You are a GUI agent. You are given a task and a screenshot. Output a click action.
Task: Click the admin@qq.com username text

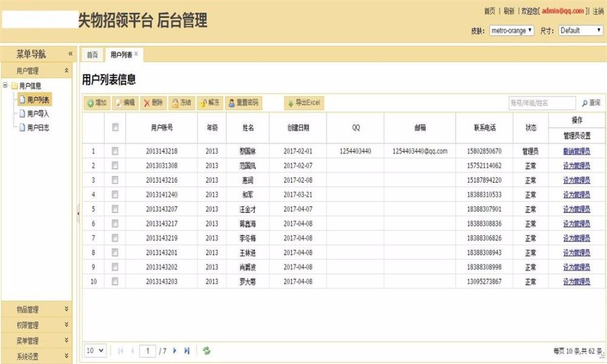(x=563, y=11)
